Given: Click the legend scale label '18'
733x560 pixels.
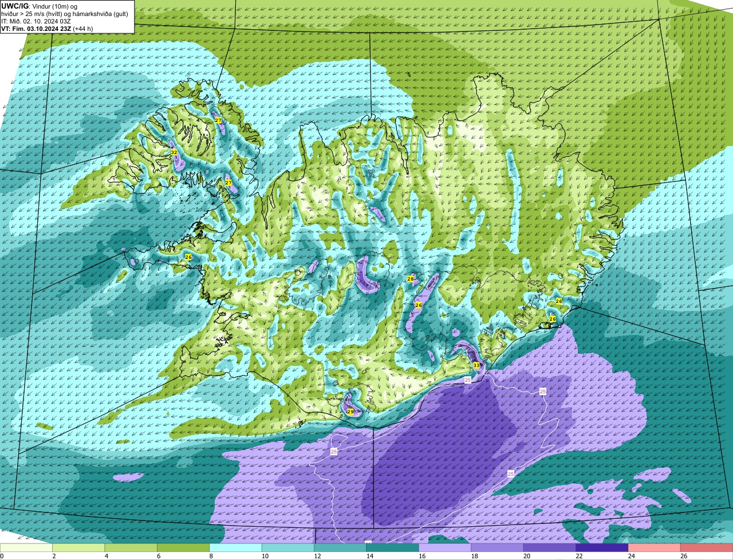Looking at the screenshot, I should [x=474, y=556].
